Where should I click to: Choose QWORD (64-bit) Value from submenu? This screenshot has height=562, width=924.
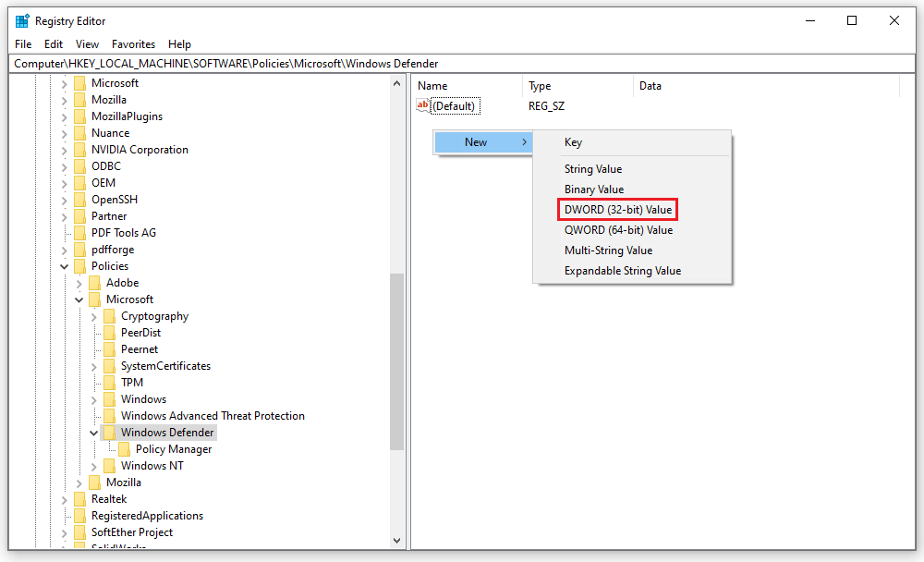[x=632, y=230]
